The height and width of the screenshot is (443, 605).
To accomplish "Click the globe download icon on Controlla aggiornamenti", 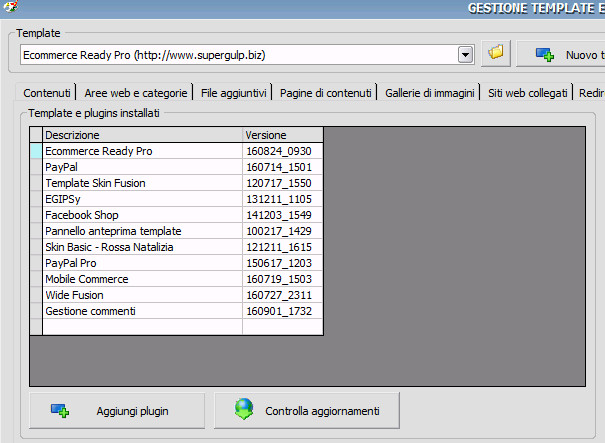I will pyautogui.click(x=244, y=409).
